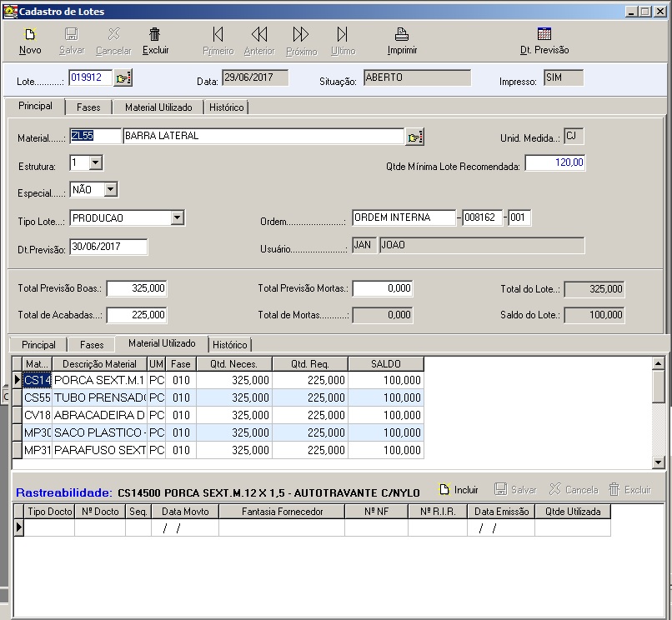This screenshot has width=672, height=620.
Task: Open Material search folder icon
Action: click(x=414, y=137)
